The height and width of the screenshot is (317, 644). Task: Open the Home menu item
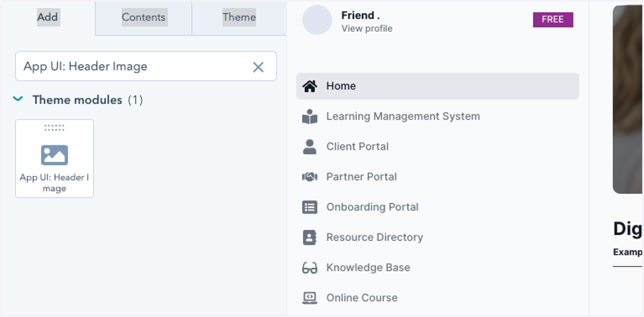437,86
